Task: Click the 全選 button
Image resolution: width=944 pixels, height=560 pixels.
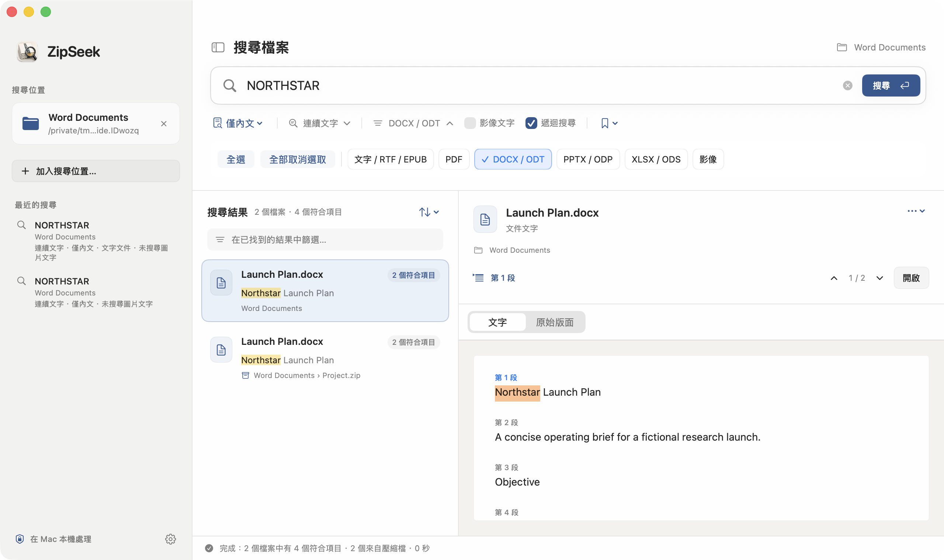Action: pyautogui.click(x=236, y=159)
